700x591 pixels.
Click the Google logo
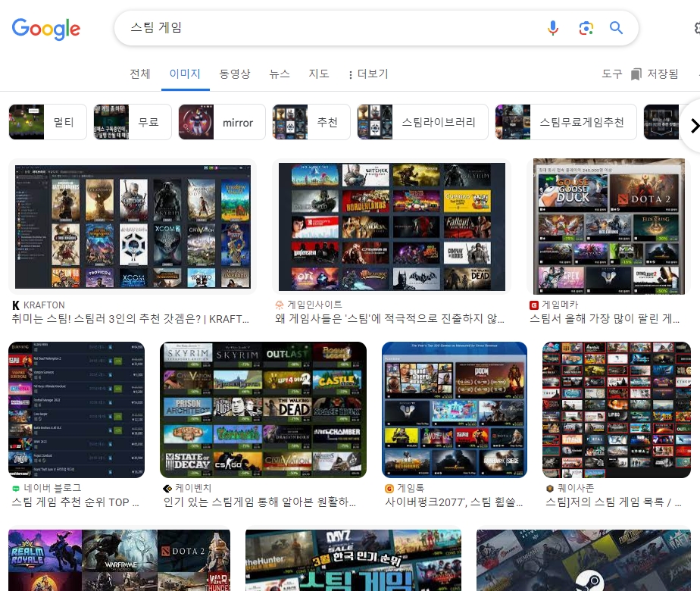(x=45, y=29)
